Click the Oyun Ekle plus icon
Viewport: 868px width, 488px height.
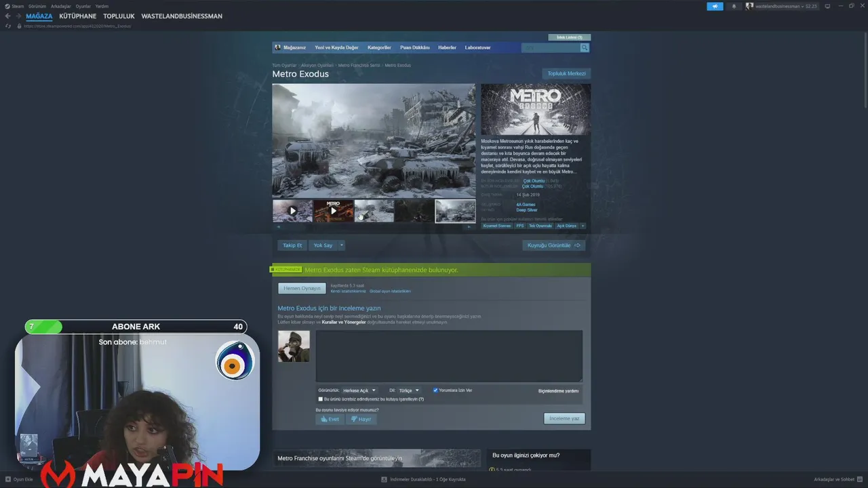click(x=7, y=479)
